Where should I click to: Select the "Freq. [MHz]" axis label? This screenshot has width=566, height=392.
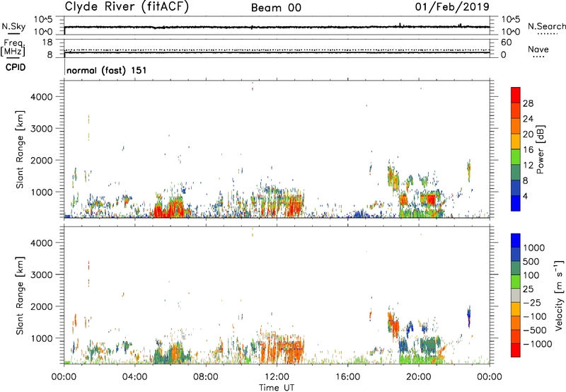[x=14, y=47]
